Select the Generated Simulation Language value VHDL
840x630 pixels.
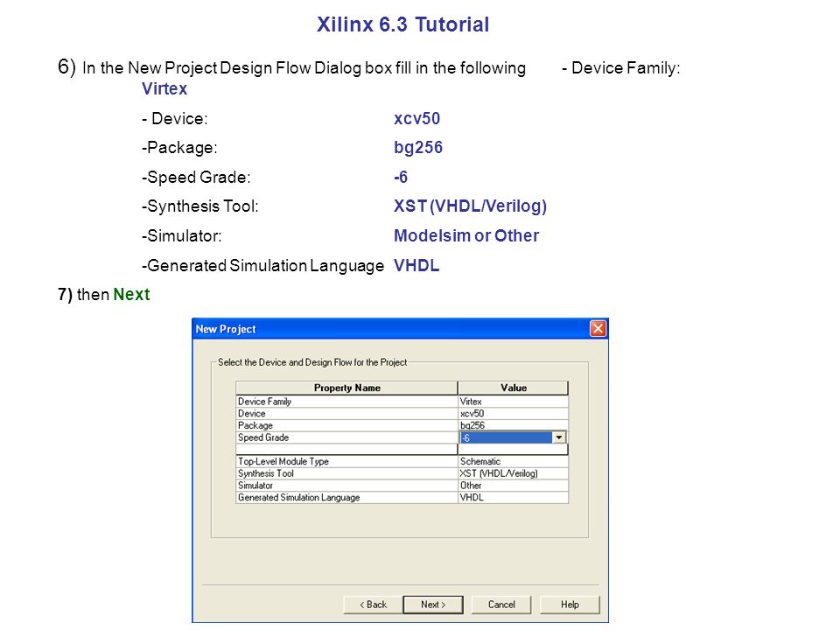point(513,497)
